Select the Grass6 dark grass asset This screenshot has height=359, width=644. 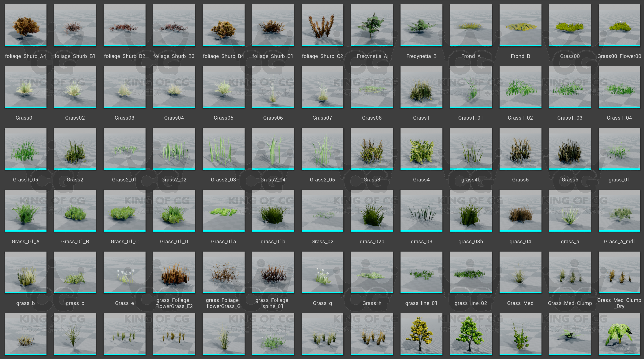[570, 149]
